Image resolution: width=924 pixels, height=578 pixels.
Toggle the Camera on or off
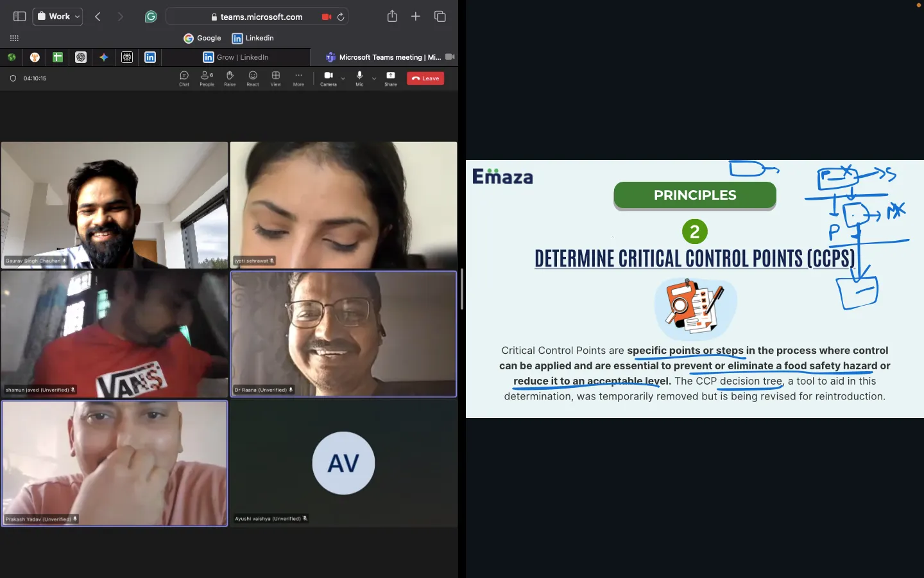[329, 78]
